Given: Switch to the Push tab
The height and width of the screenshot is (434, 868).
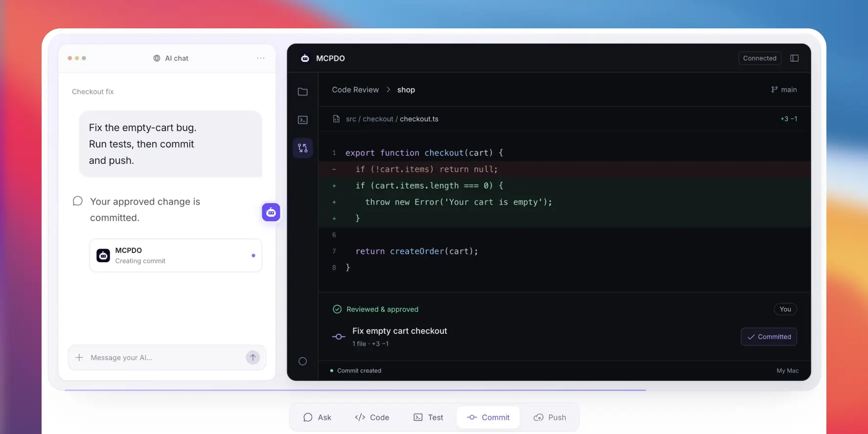Looking at the screenshot, I should [550, 417].
